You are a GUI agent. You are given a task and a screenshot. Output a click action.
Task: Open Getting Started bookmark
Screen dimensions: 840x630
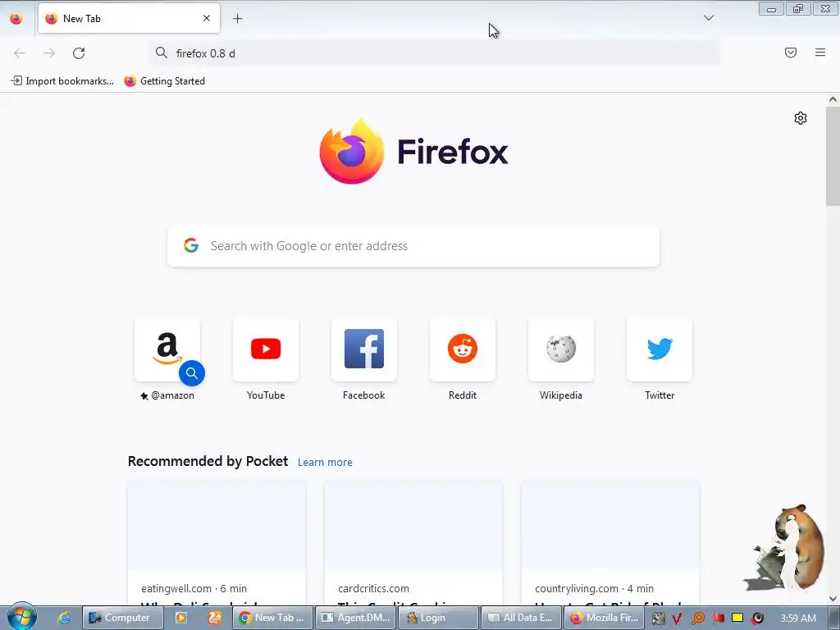[164, 81]
